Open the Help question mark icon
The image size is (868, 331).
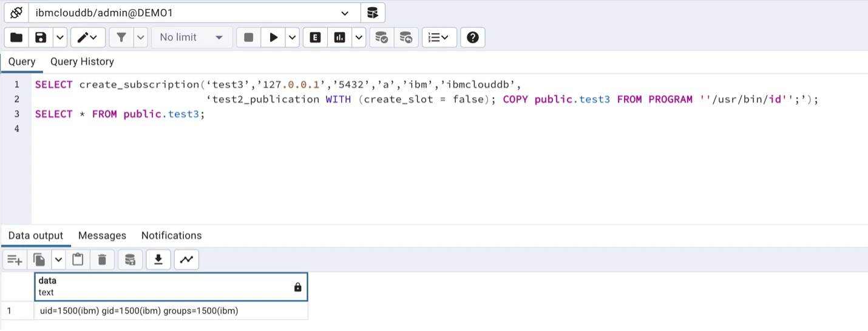point(472,38)
